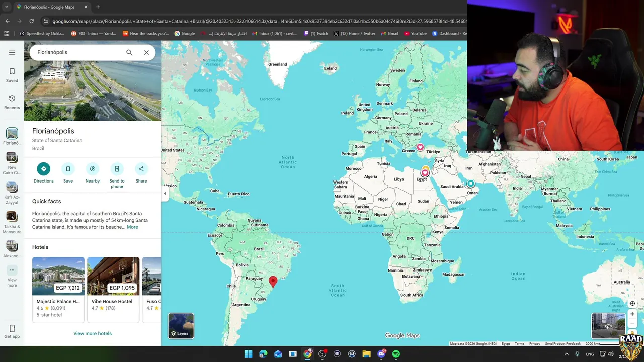Open Spotify from the taskbar
The width and height of the screenshot is (644, 362).
(396, 354)
